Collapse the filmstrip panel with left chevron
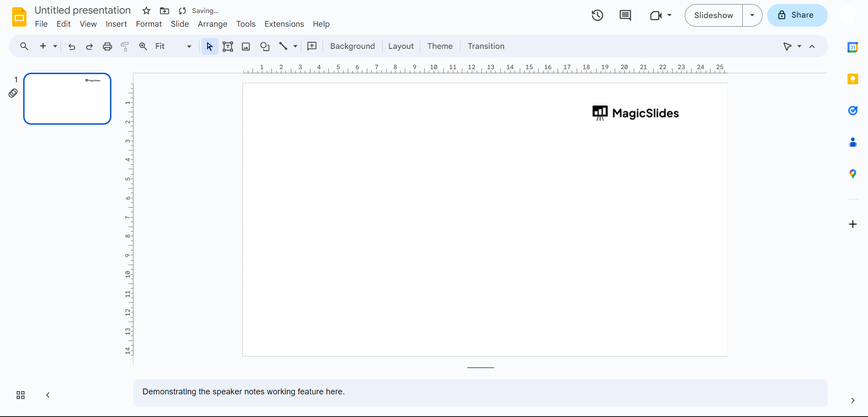This screenshot has width=868, height=417. click(x=48, y=395)
